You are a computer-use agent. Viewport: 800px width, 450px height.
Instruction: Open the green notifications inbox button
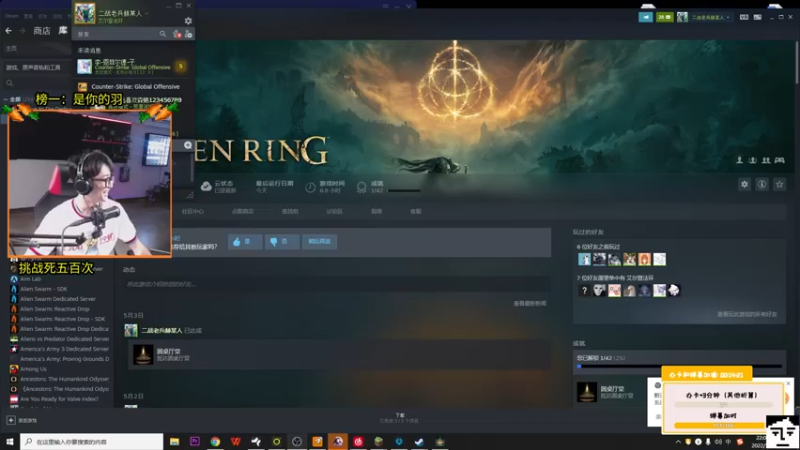click(664, 17)
